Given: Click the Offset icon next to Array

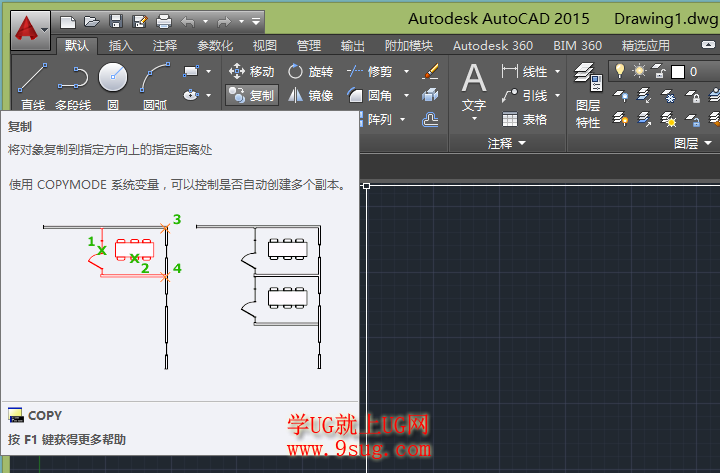Looking at the screenshot, I should tap(430, 119).
